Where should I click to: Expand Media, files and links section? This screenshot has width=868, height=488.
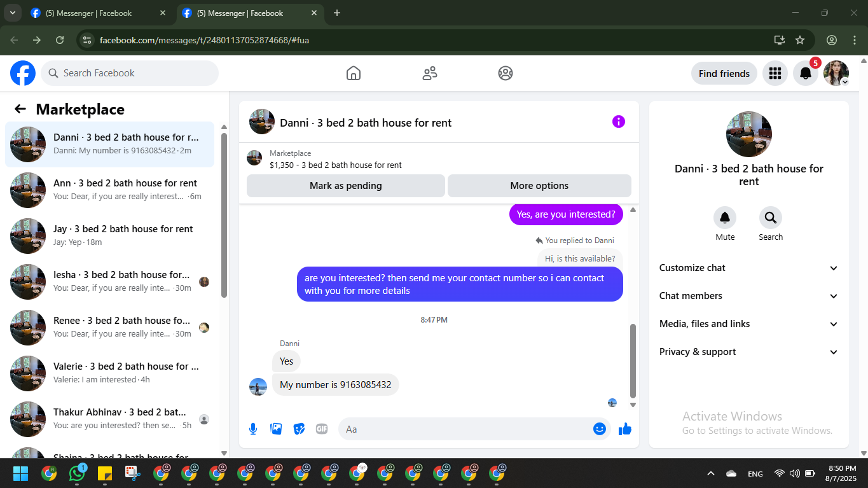749,324
